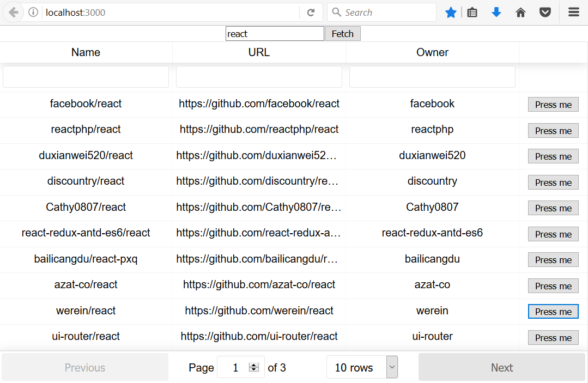Select the discountry/react name cell
588x383 pixels.
click(86, 181)
